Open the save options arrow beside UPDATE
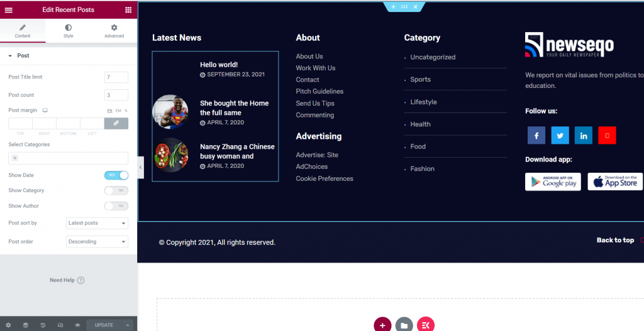The image size is (644, 331). 128,325
